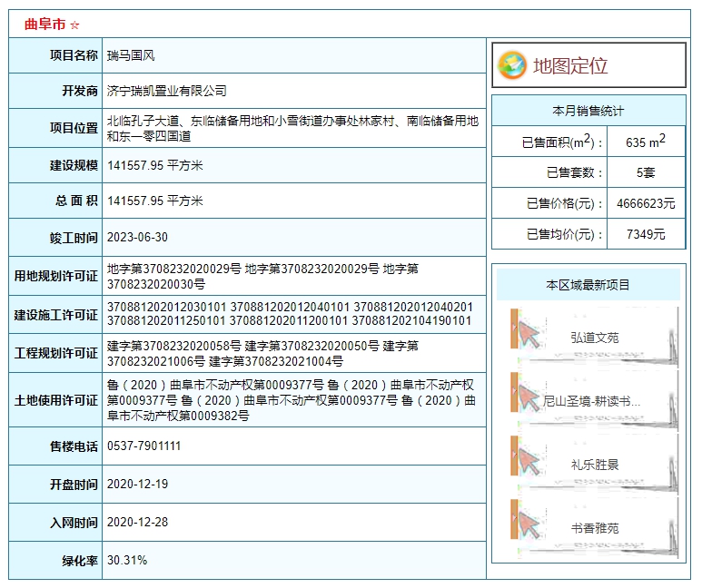
Task: Click the 曲阜市 region heading
Action: [x=45, y=24]
